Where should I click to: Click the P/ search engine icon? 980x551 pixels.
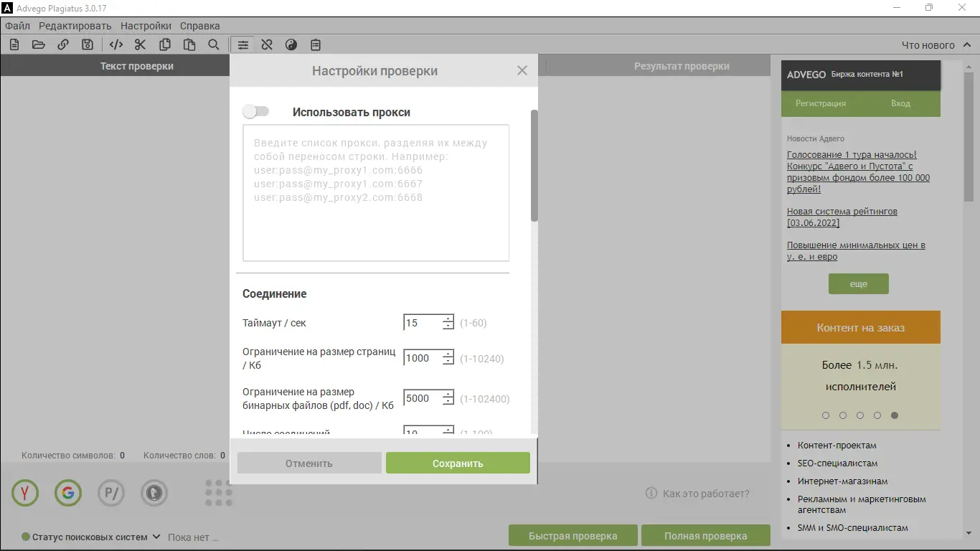pyautogui.click(x=111, y=492)
